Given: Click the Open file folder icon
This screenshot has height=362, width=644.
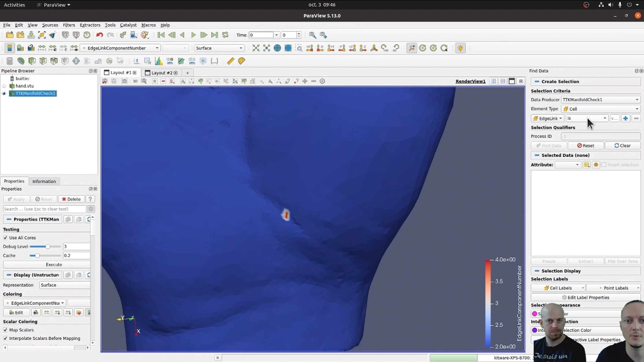Looking at the screenshot, I should tap(10, 35).
